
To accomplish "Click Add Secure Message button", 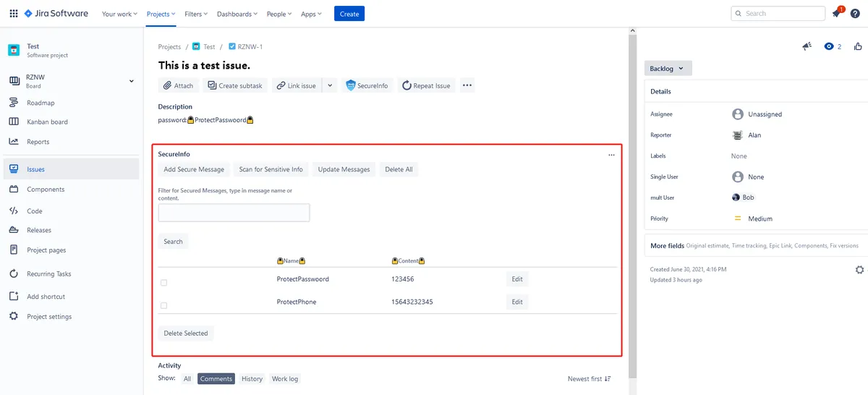I will click(x=194, y=169).
